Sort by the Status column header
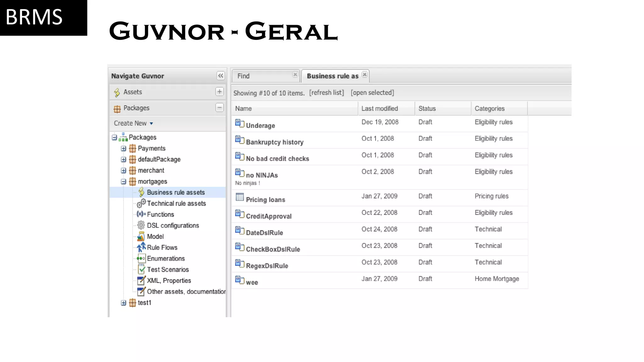 click(443, 108)
